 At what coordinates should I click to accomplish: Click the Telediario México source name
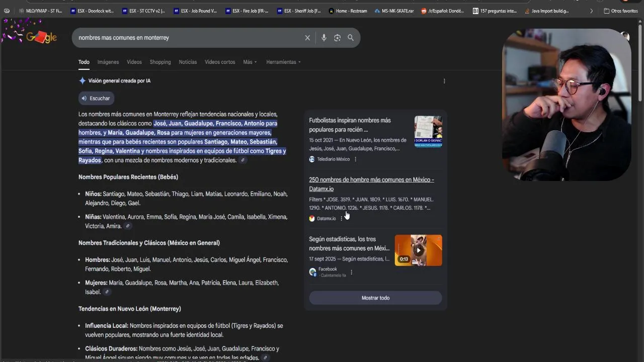coord(333,159)
